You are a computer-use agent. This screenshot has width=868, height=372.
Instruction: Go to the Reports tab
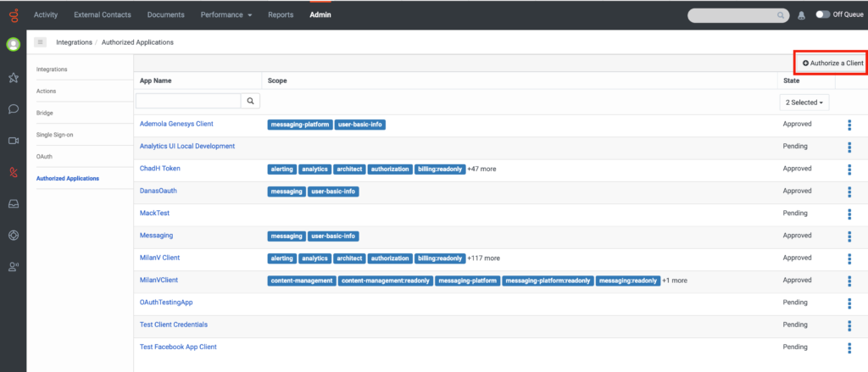281,15
